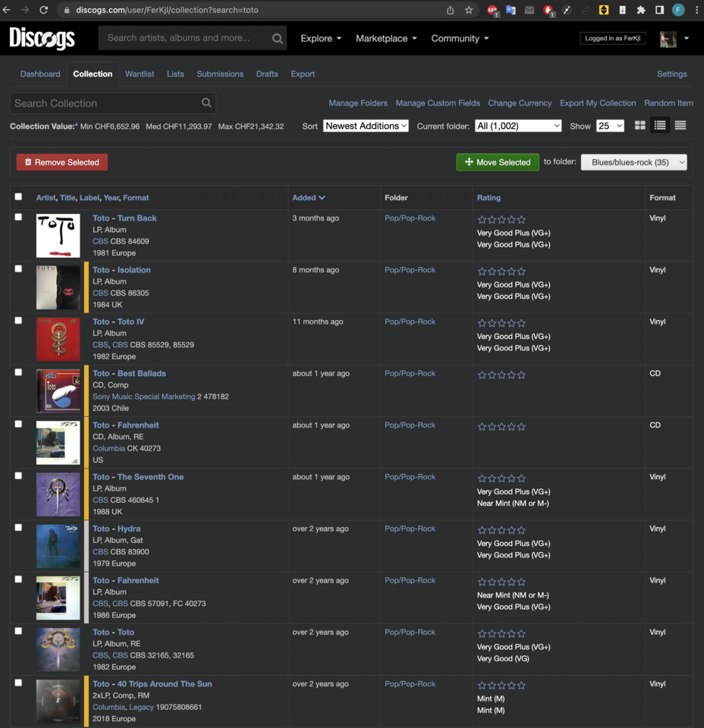Bookmark the page with the star icon
Image resolution: width=704 pixels, height=728 pixels.
pos(469,10)
